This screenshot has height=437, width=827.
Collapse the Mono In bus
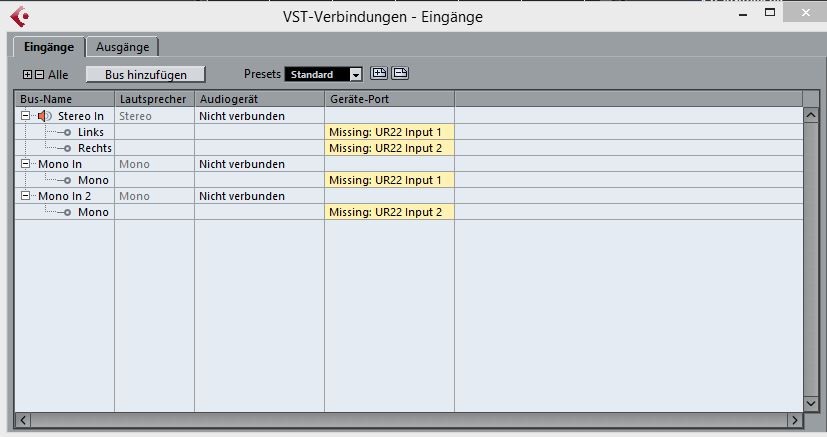(25, 164)
